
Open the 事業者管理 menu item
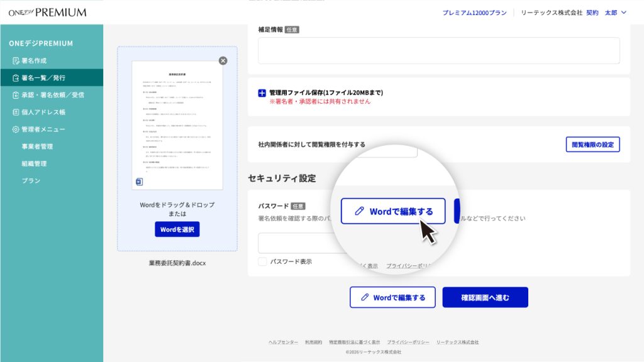pos(37,146)
